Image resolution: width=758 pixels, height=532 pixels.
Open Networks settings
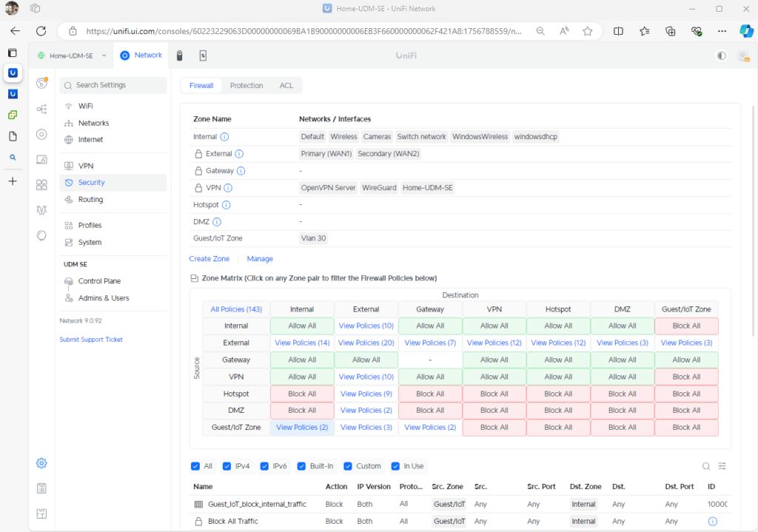(x=113, y=124)
